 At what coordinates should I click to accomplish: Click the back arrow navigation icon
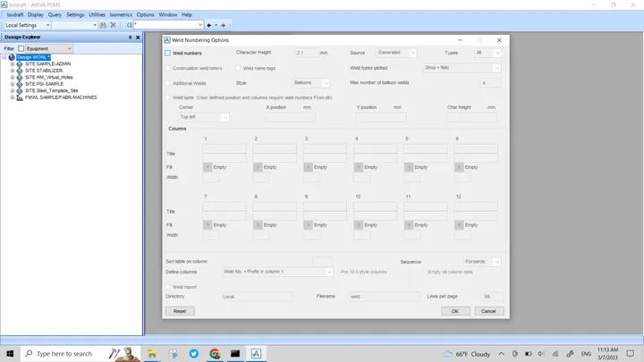coord(209,25)
